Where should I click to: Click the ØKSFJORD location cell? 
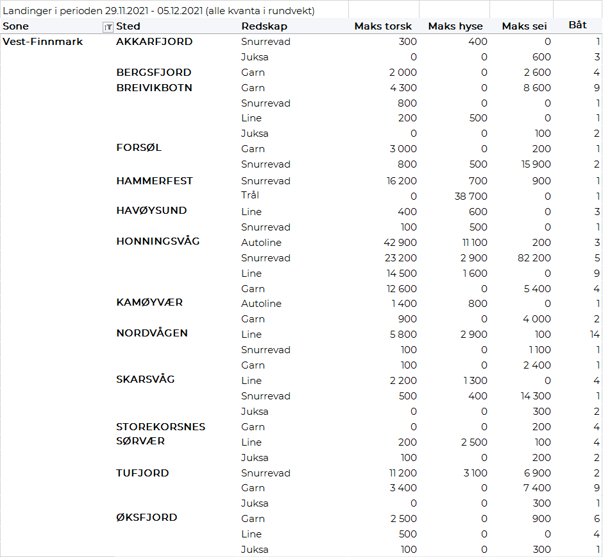(147, 518)
